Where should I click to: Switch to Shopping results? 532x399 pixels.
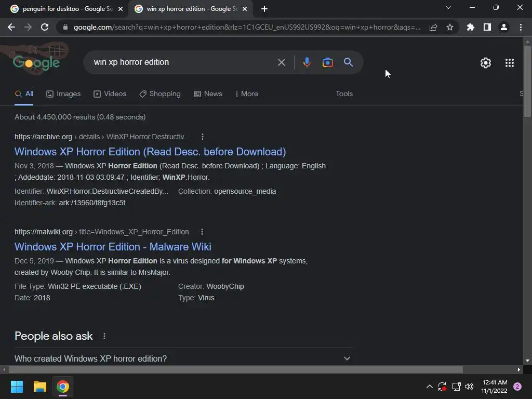tap(160, 94)
